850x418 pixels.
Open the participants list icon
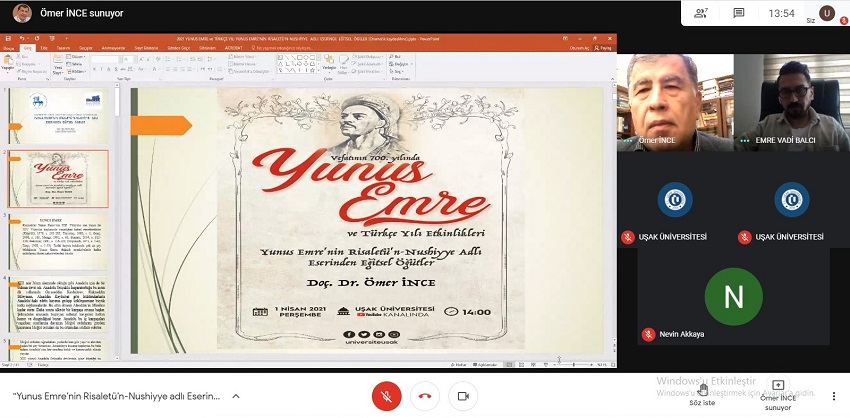tap(702, 13)
